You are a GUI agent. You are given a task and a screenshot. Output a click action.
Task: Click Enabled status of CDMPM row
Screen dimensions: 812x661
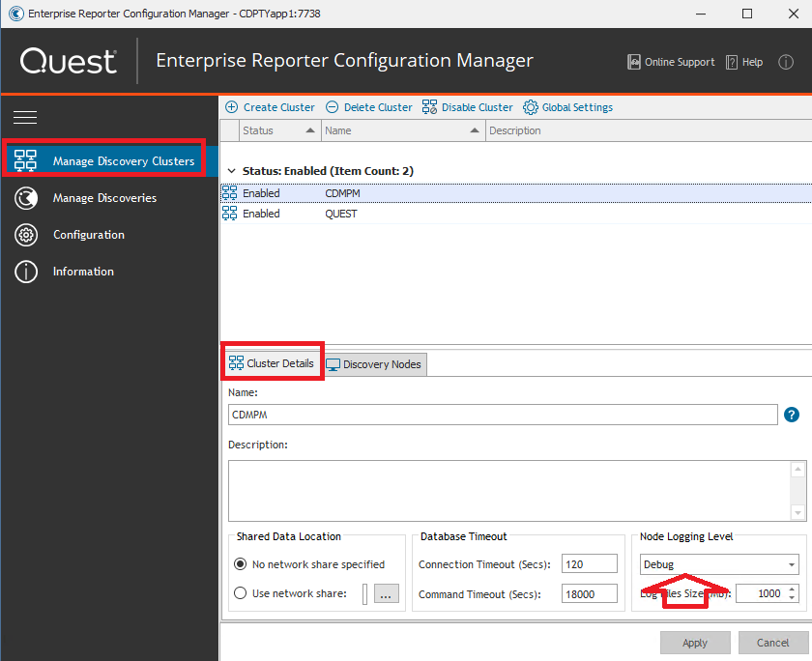click(x=261, y=193)
